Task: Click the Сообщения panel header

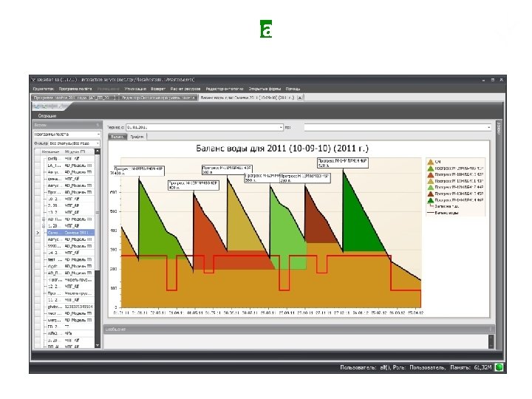Action: pyautogui.click(x=299, y=329)
